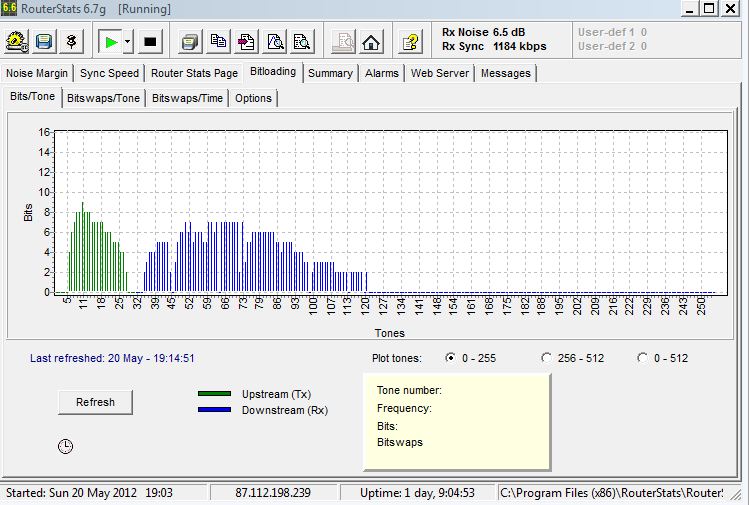Open the Bitswaps/Time sub-tab
The width and height of the screenshot is (749, 505).
point(188,98)
